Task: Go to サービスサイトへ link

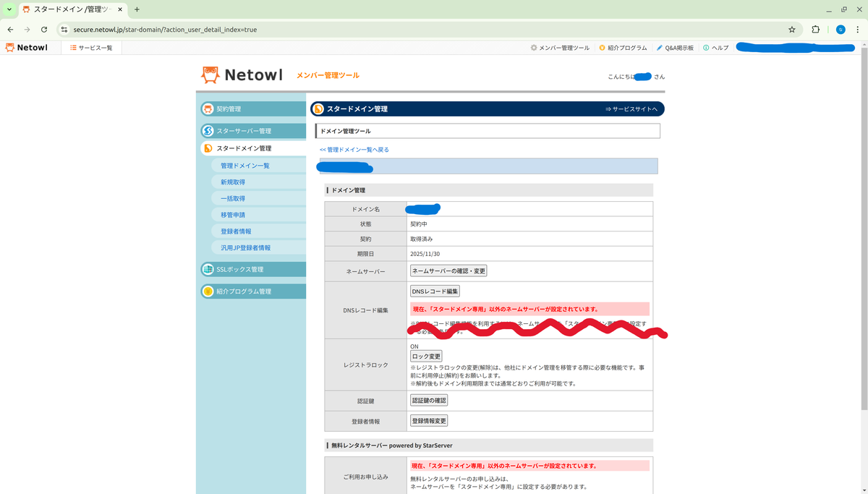Action: (x=631, y=109)
